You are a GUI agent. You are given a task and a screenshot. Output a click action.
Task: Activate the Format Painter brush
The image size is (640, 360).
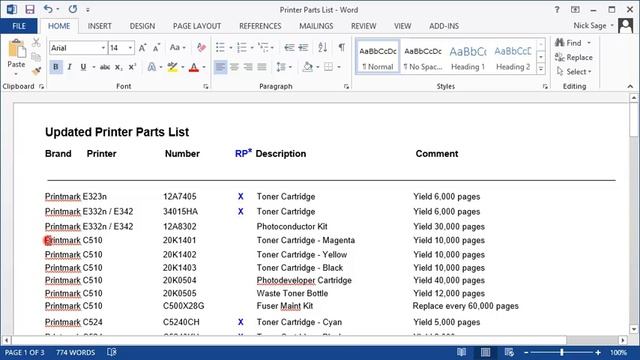36,71
